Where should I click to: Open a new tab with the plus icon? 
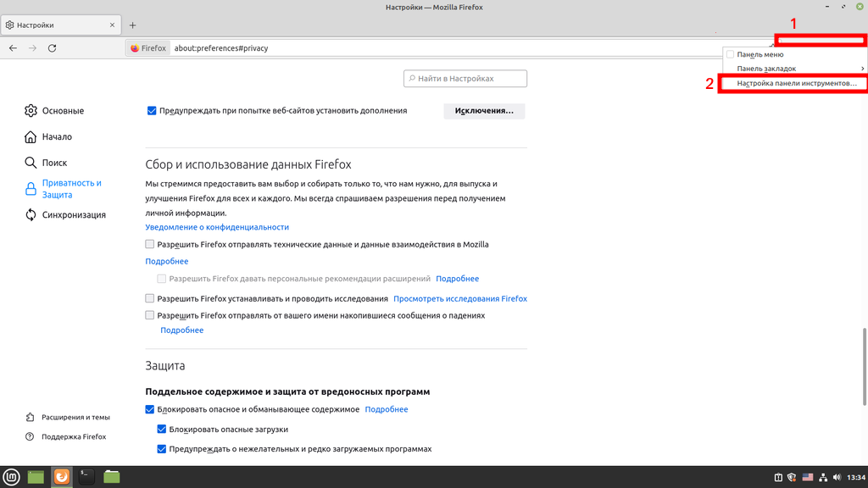pyautogui.click(x=132, y=25)
